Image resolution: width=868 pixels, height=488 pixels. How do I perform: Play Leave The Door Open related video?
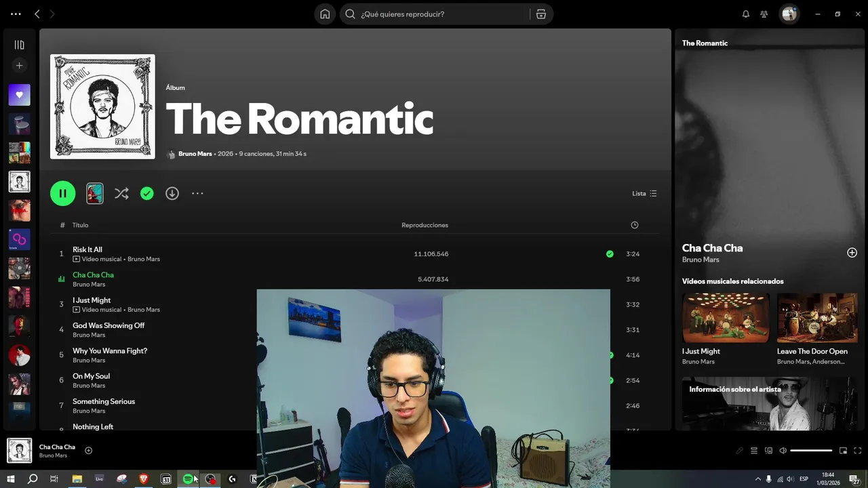pos(817,318)
